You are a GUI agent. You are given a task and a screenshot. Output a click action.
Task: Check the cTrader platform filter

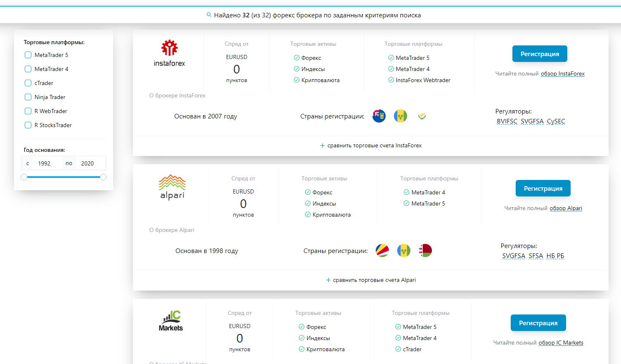[28, 83]
